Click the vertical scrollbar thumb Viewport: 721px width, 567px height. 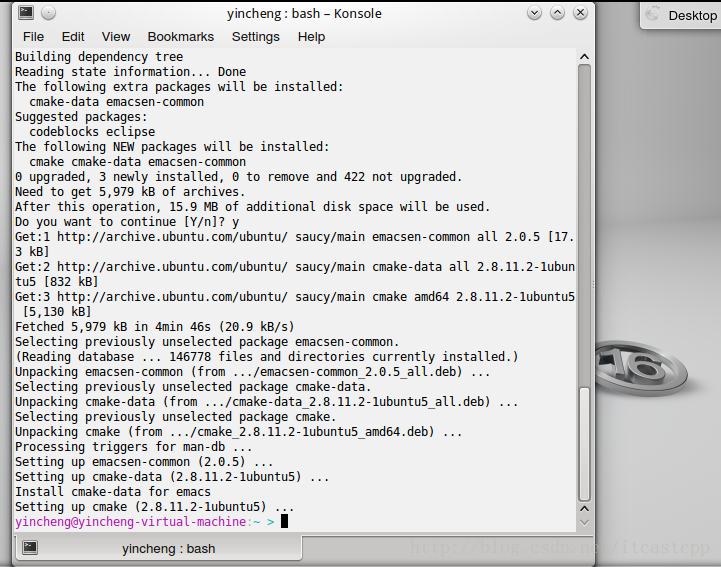[584, 445]
